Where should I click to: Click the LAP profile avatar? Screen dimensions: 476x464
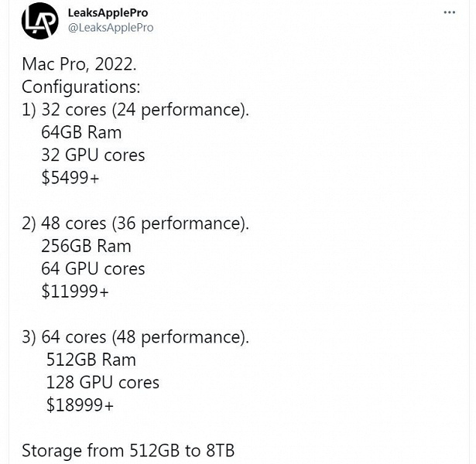[x=39, y=21]
